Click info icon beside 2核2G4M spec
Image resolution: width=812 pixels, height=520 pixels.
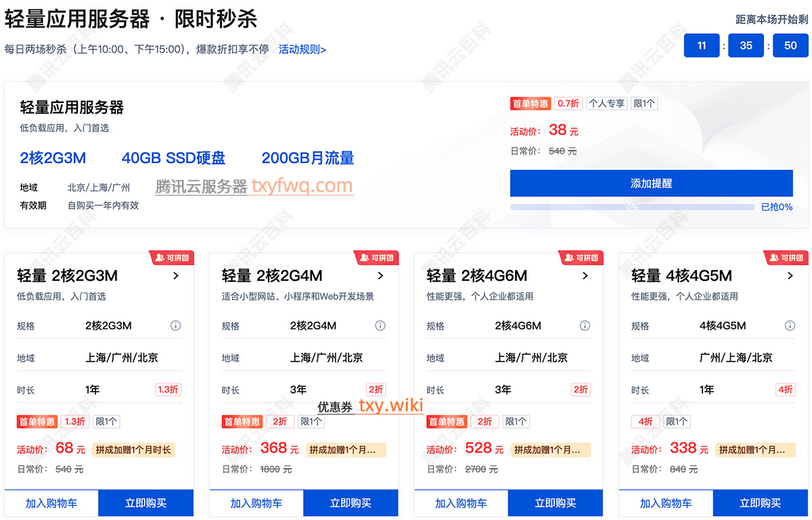[380, 326]
